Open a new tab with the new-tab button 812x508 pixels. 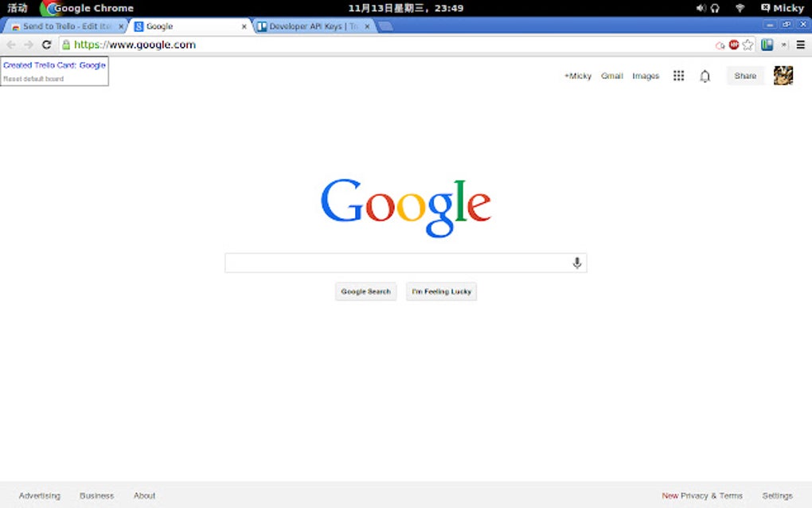point(385,26)
